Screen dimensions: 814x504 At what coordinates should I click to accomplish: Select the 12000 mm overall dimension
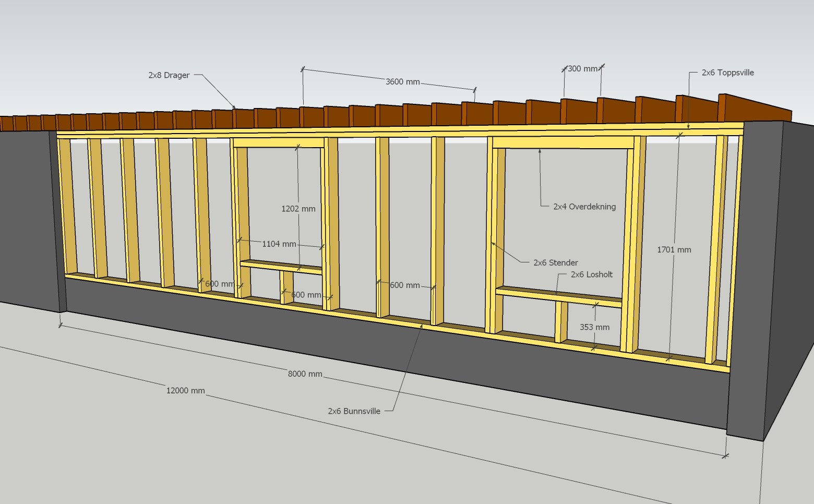pyautogui.click(x=185, y=390)
